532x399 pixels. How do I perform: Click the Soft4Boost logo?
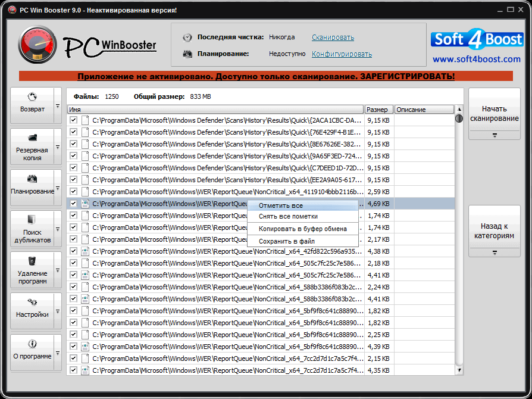click(x=477, y=39)
